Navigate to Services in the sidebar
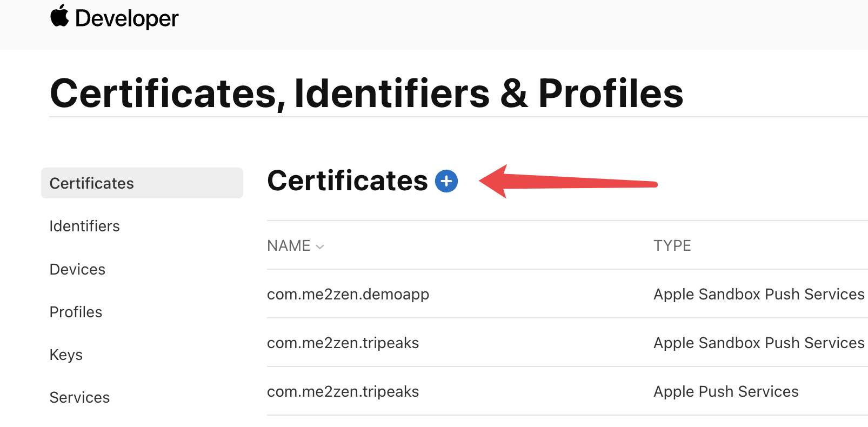 (x=79, y=397)
